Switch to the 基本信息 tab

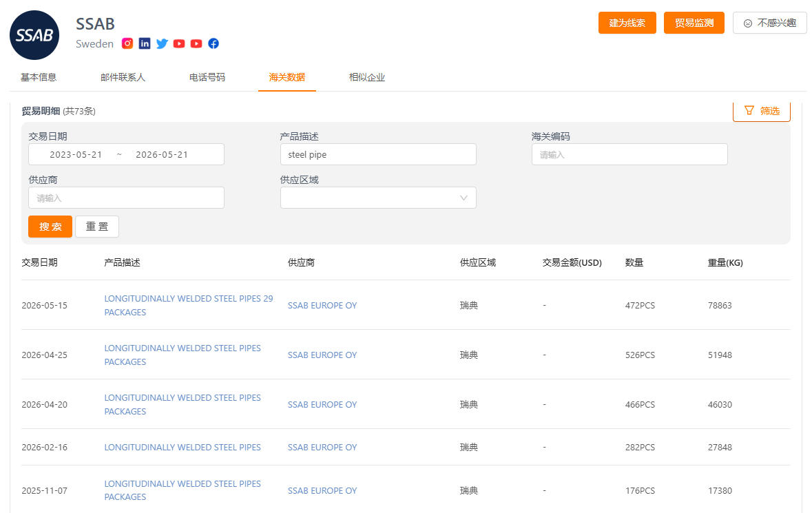[x=39, y=77]
